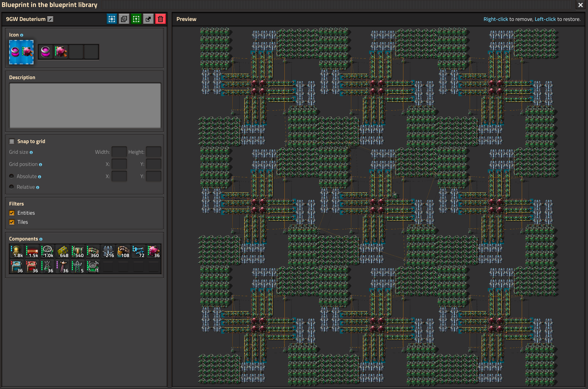The image size is (588, 389).
Task: Click the copper pipe machine component showing 108
Action: click(x=124, y=252)
